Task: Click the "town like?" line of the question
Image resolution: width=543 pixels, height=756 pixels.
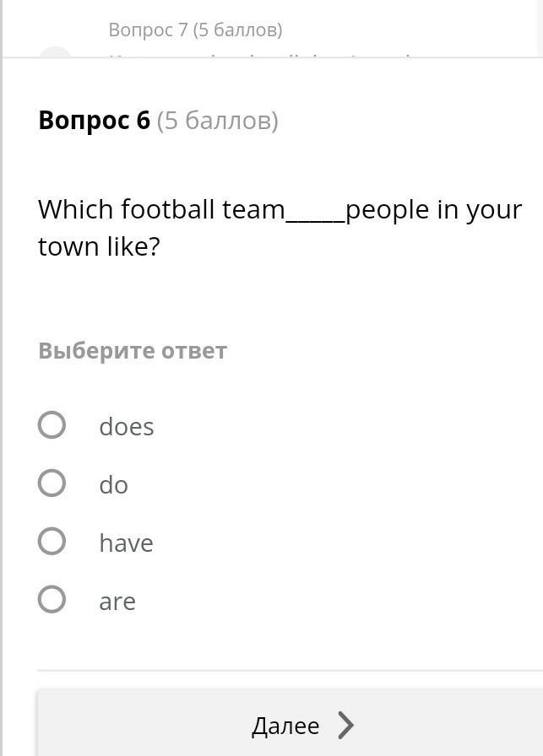Action: click(x=99, y=247)
